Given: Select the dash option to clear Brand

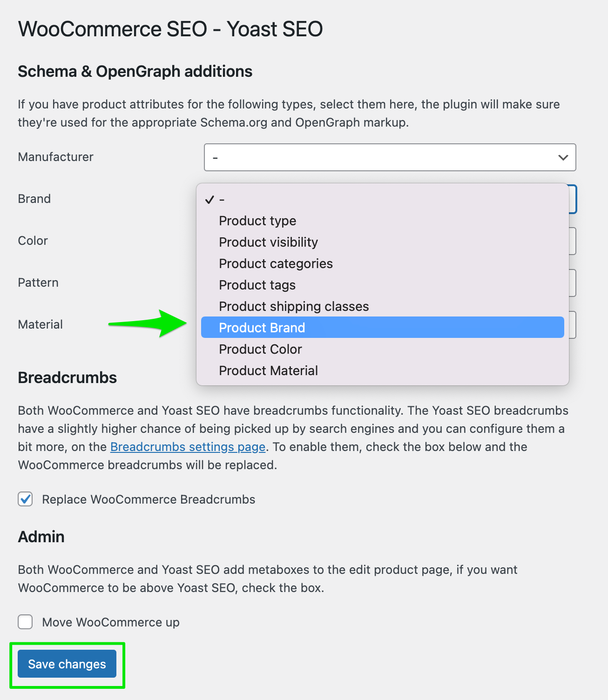Looking at the screenshot, I should pyautogui.click(x=223, y=199).
